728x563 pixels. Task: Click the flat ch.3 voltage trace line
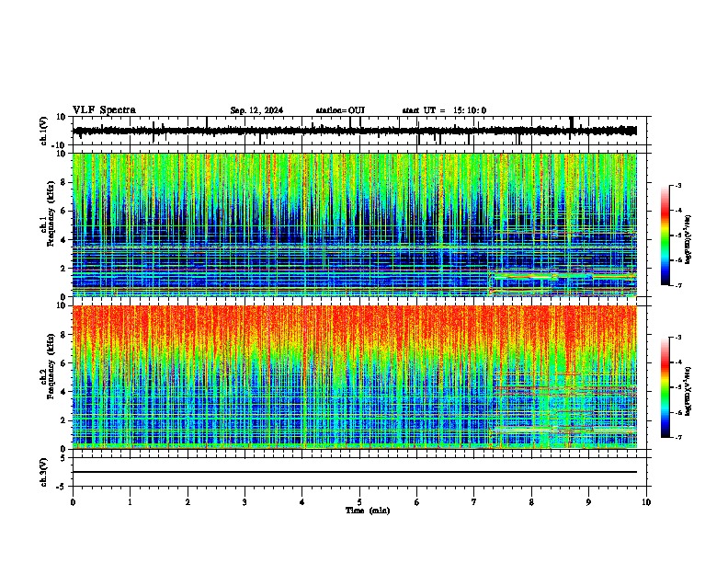coord(355,472)
